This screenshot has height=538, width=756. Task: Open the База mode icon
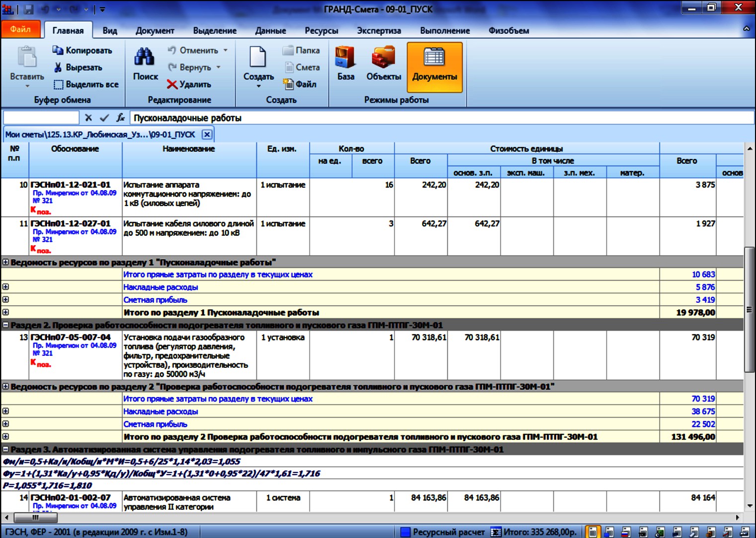click(345, 58)
